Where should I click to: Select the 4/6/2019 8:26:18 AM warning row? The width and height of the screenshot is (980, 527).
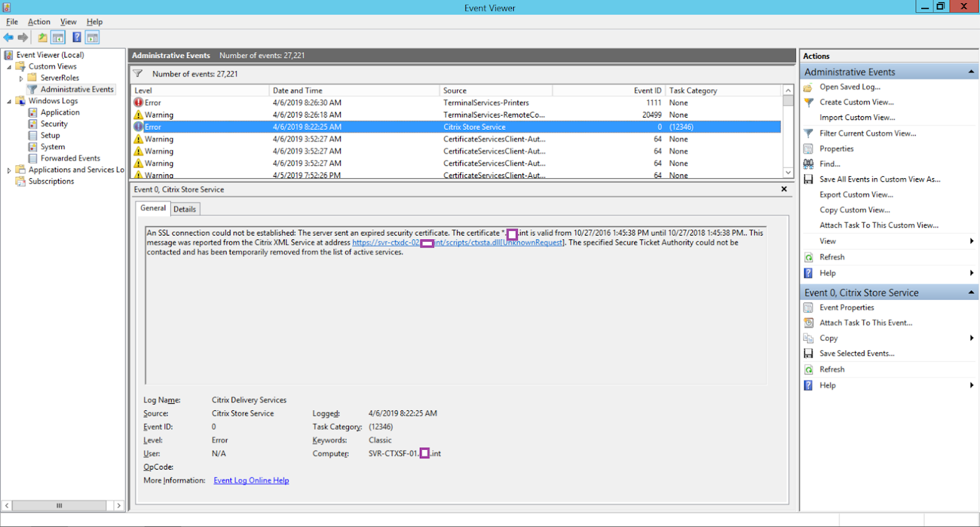(x=457, y=115)
